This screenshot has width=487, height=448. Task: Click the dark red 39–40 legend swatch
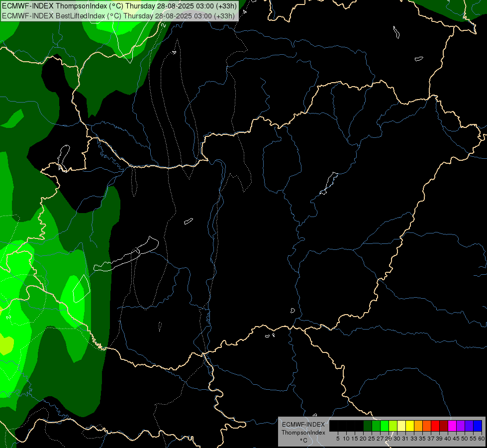point(444,426)
